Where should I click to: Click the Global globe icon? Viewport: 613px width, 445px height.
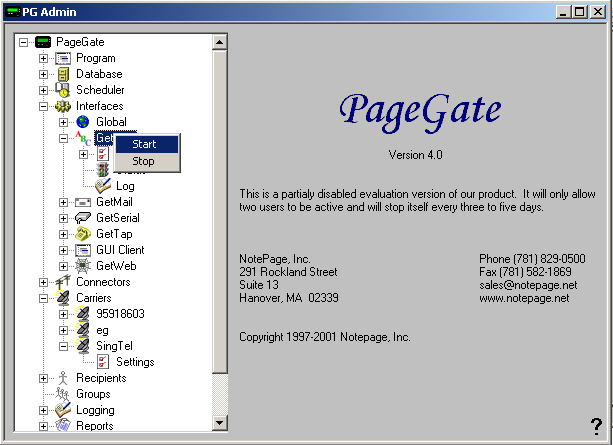tap(83, 122)
